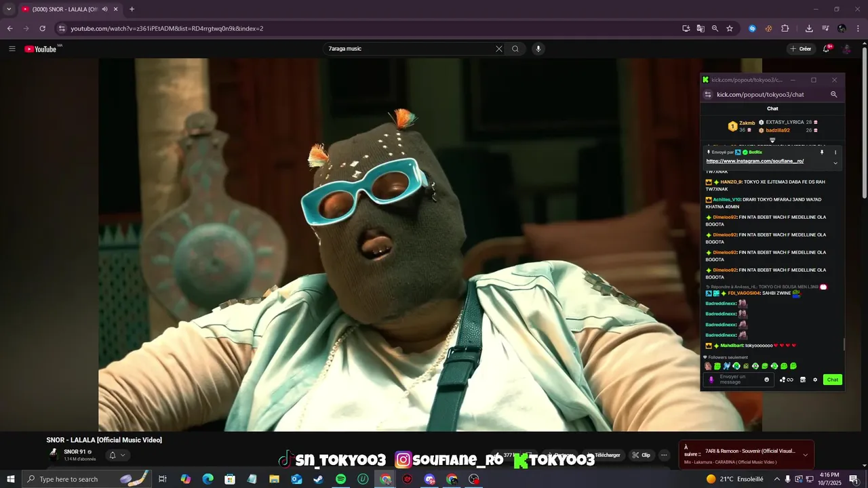Open Task View on taskbar
The image size is (868, 488).
[163, 479]
